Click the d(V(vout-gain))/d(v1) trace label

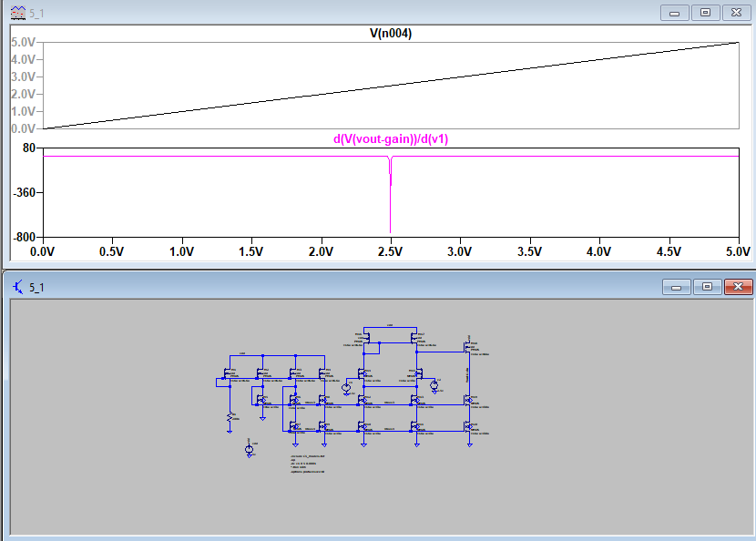click(391, 139)
